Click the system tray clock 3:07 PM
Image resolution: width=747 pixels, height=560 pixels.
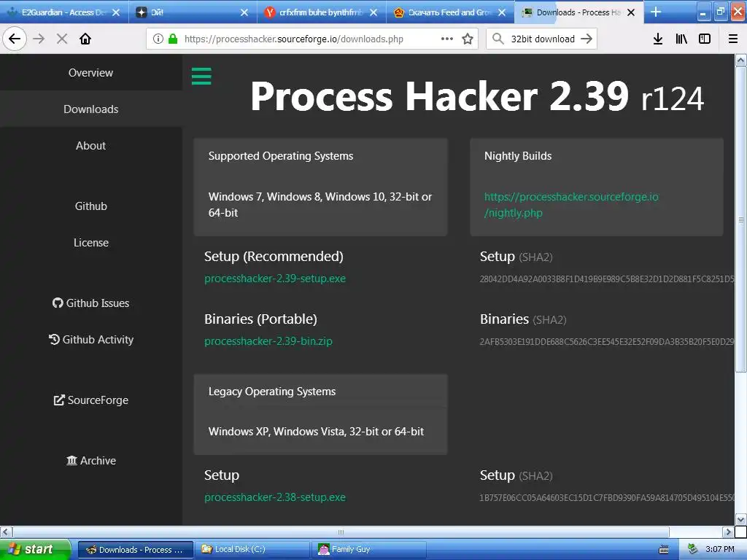point(719,549)
